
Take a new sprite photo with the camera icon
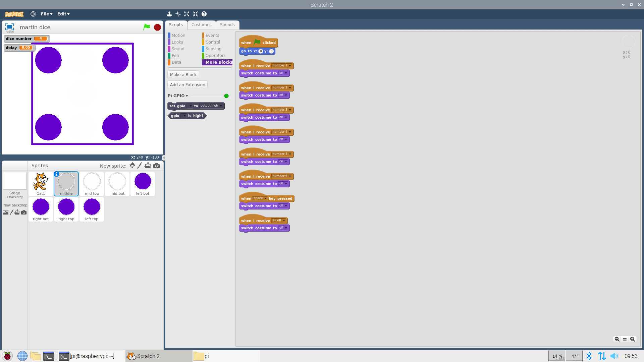[156, 165]
